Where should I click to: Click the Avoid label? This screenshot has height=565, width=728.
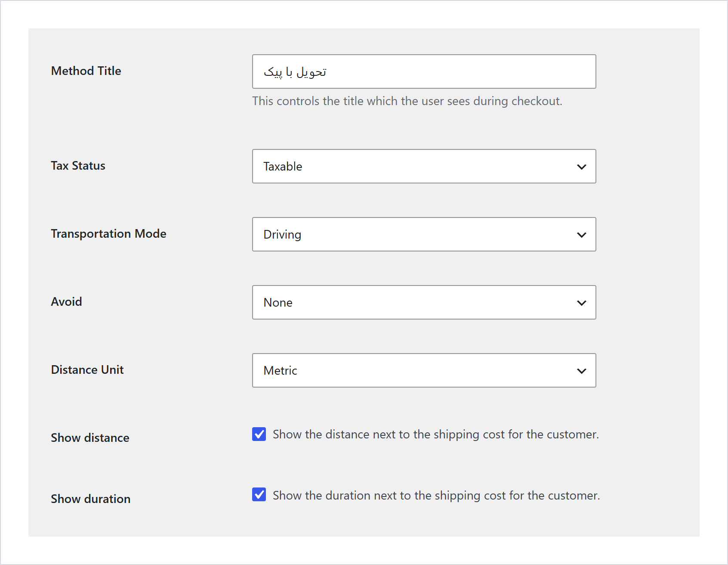66,301
